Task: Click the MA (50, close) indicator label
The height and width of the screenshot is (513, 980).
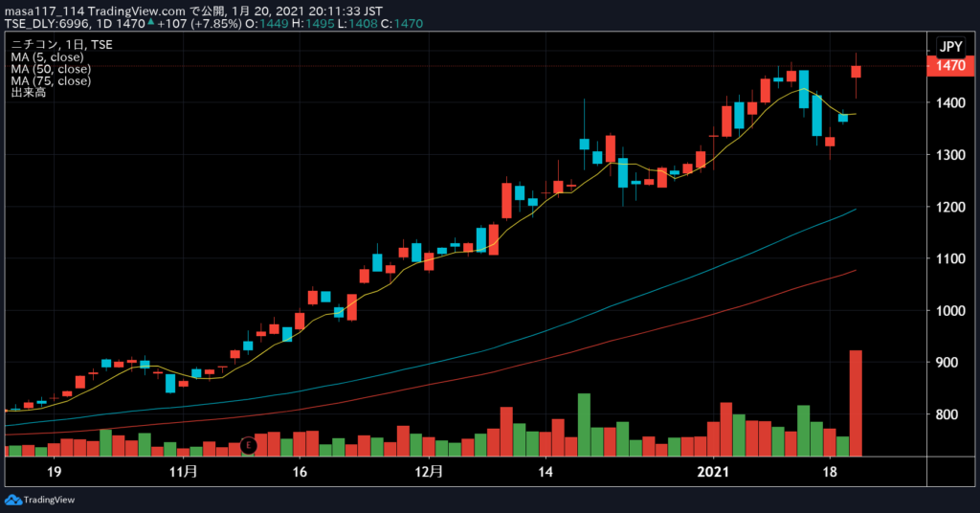Action: (51, 69)
